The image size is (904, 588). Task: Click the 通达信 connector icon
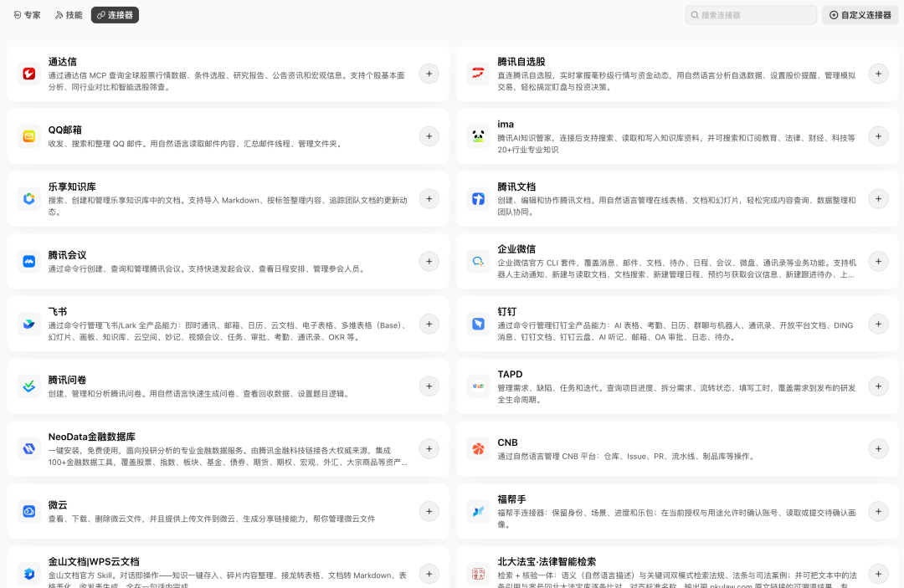point(28,74)
